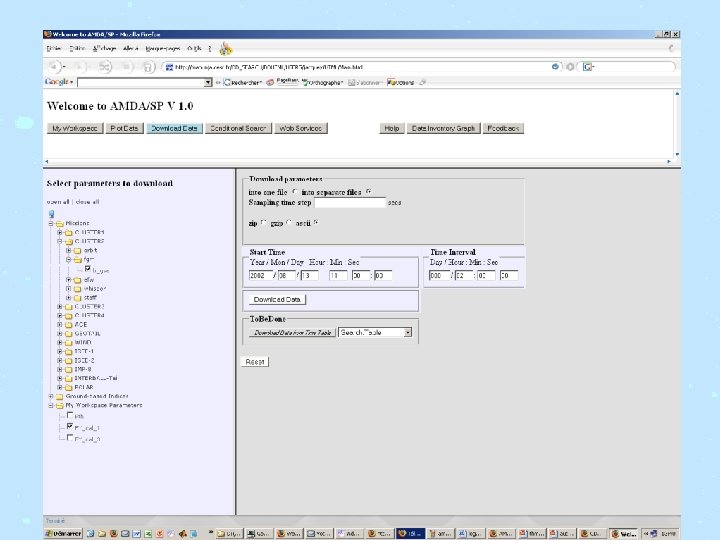Click the Missions folder icon

click(x=60, y=224)
